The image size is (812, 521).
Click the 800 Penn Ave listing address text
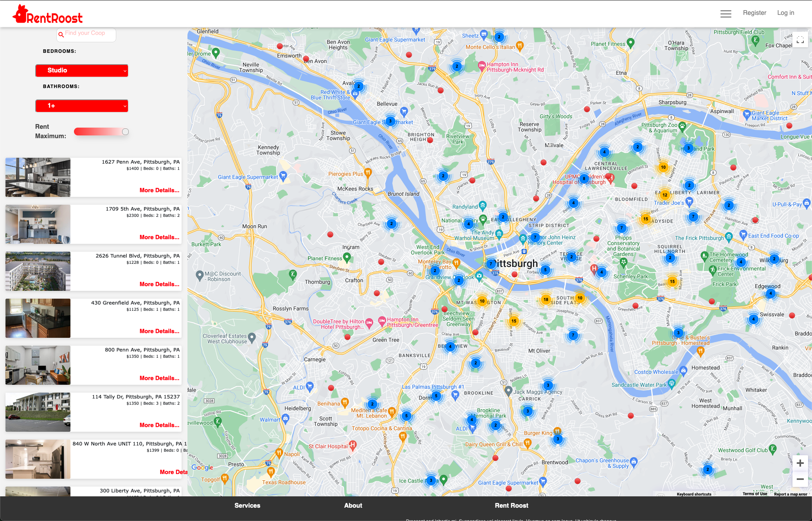pyautogui.click(x=142, y=350)
